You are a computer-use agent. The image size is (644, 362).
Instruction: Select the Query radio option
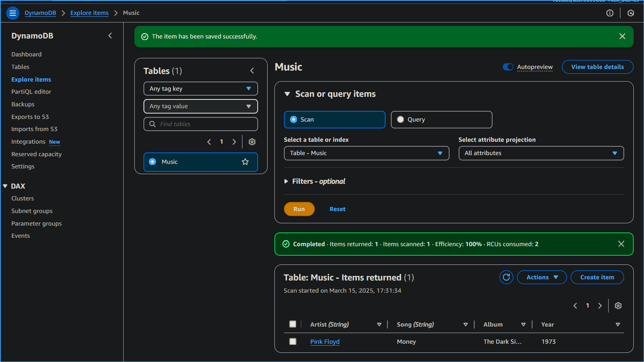tap(401, 120)
